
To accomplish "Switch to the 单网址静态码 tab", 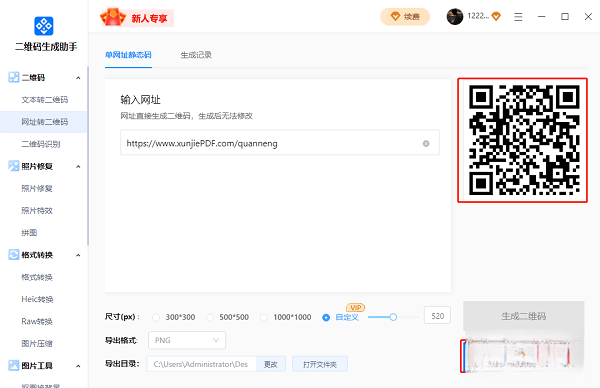I will 128,55.
